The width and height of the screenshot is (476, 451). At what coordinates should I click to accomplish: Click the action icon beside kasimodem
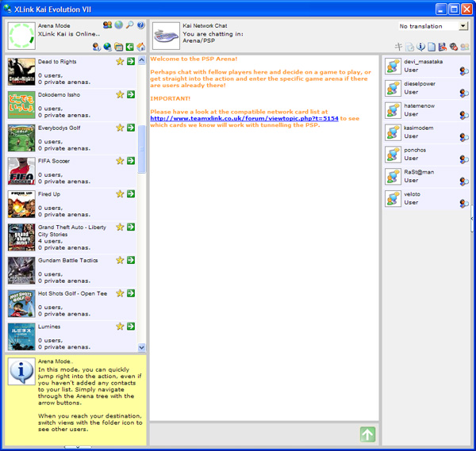[463, 137]
